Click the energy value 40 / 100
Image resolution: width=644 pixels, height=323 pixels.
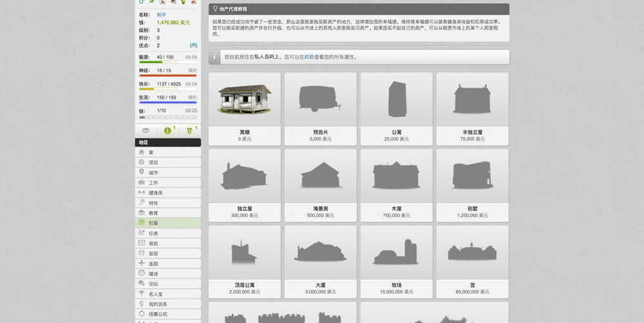(165, 57)
